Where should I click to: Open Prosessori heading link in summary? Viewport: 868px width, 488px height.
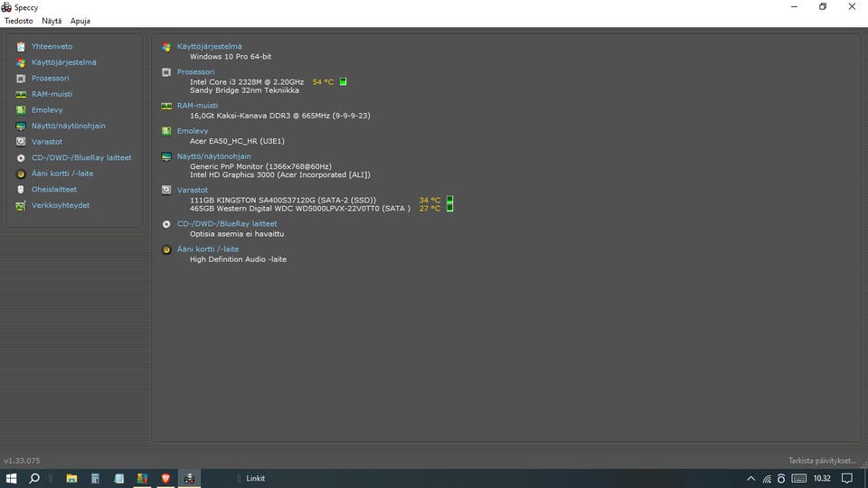(195, 72)
